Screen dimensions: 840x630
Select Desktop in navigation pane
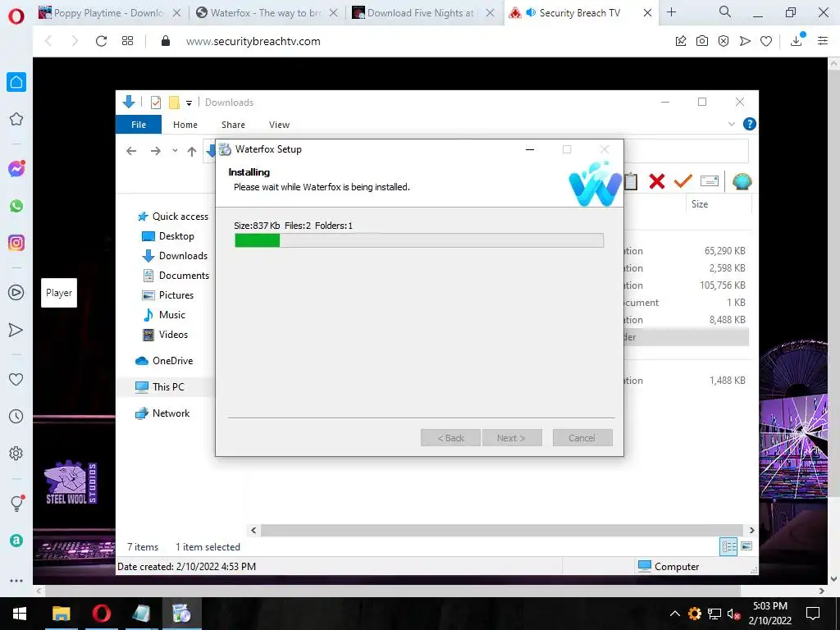pos(167,236)
